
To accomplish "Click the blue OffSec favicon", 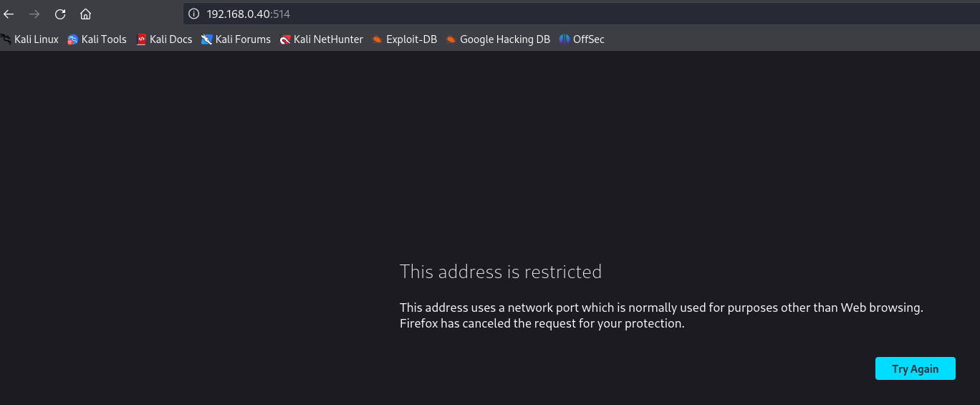I will pos(565,39).
